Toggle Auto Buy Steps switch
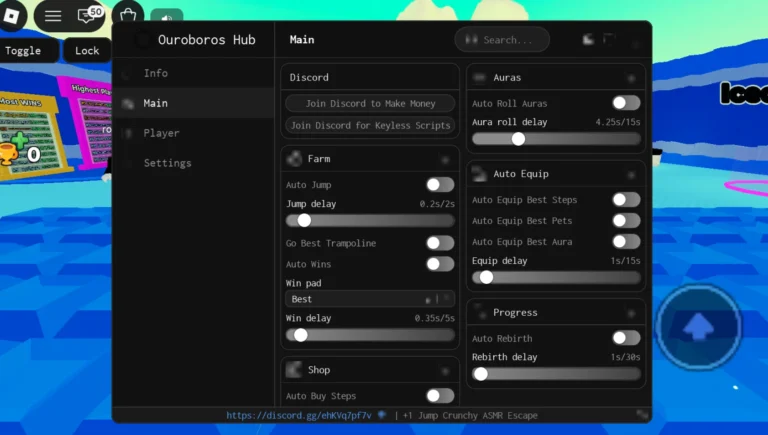 click(440, 396)
